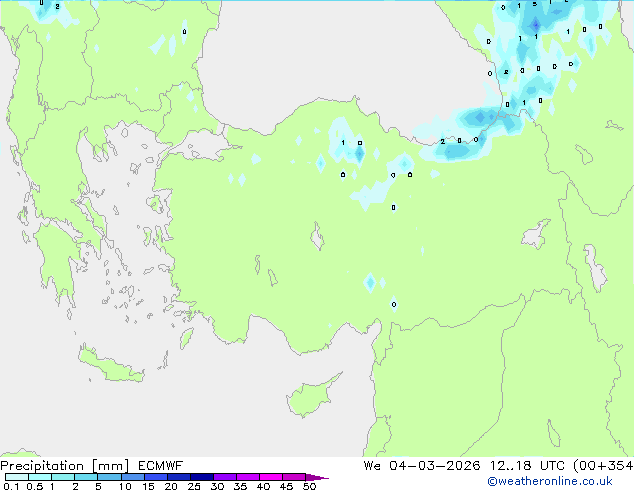Click the date 'We 04-03-2026' label
634x490 pixels.
422,466
